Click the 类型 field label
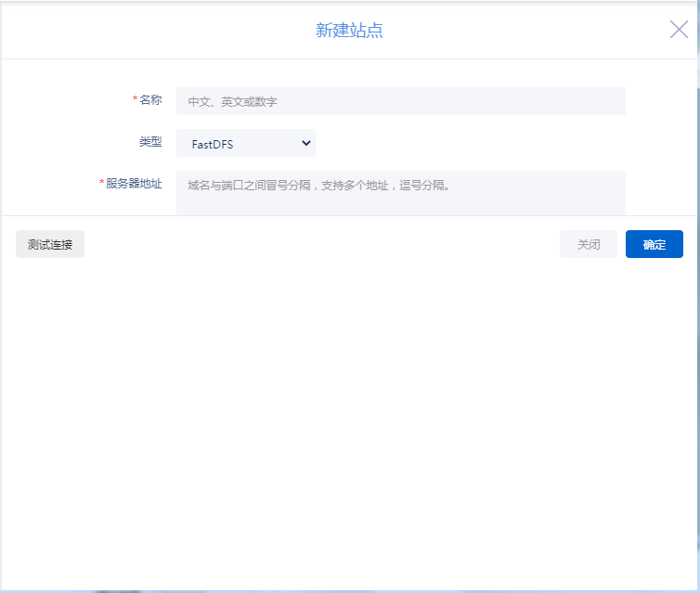Viewport: 700px width, 593px height. point(150,142)
